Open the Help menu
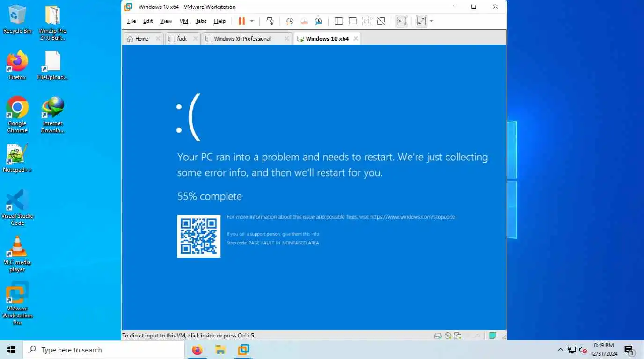The height and width of the screenshot is (359, 644). click(x=220, y=21)
